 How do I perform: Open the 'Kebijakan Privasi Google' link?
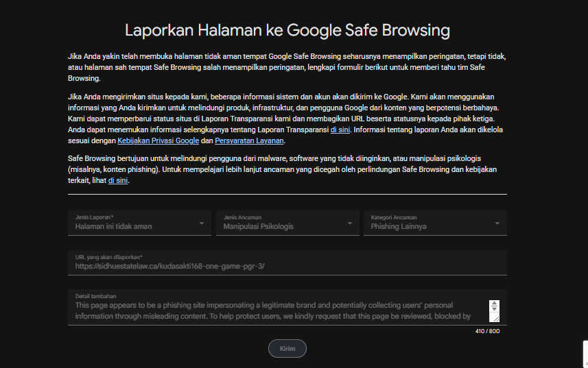point(158,140)
